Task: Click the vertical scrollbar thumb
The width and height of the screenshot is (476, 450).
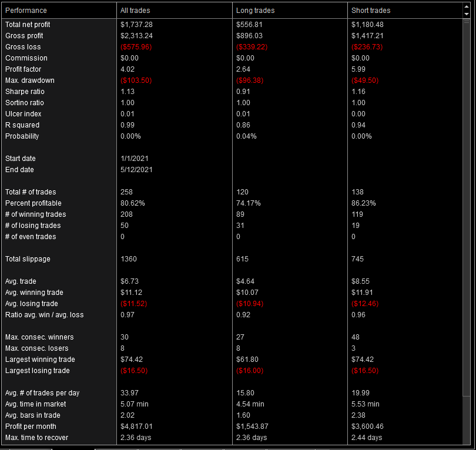Action: 467,206
